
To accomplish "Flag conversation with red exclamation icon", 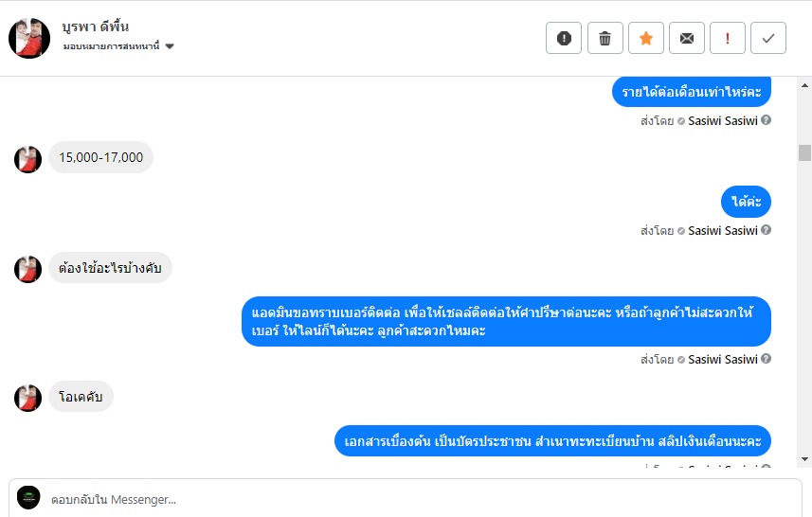I will (728, 38).
